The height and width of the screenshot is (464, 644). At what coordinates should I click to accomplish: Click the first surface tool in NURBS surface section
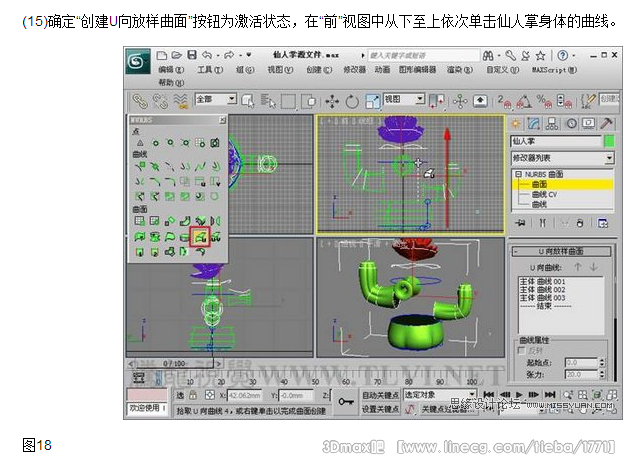[140, 221]
